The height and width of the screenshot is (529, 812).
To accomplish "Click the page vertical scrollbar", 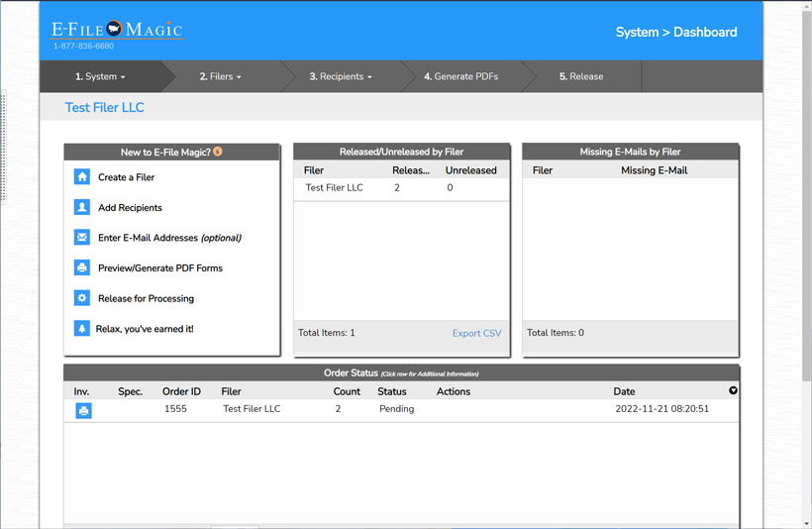I will tap(807, 194).
